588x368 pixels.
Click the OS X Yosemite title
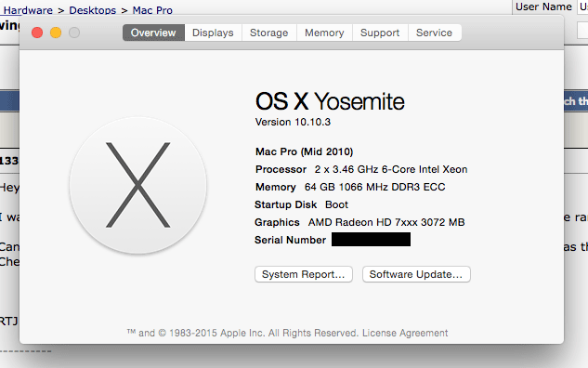(330, 101)
